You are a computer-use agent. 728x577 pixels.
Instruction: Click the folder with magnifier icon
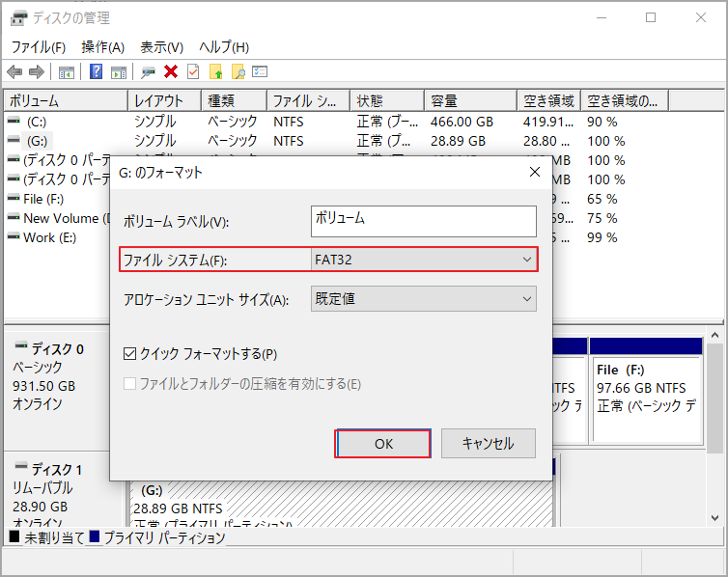(238, 71)
